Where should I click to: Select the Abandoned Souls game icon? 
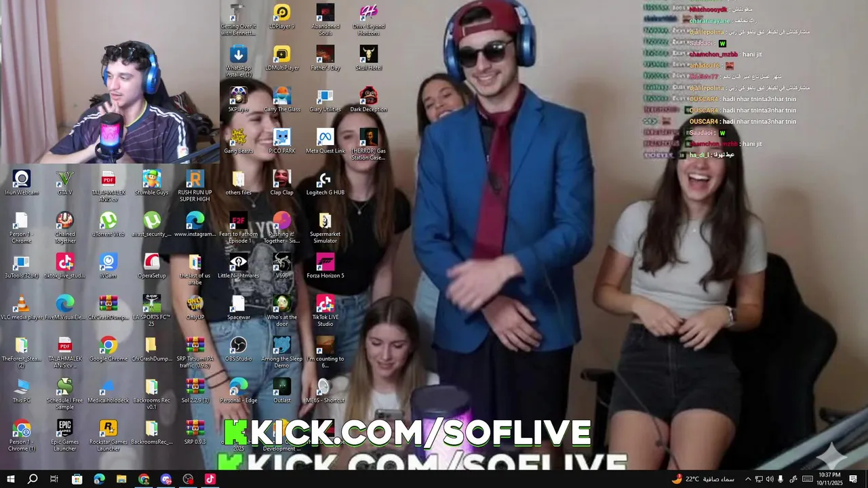pos(325,20)
